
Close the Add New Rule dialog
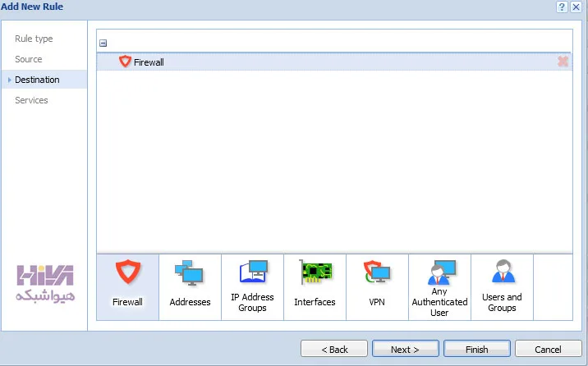(x=576, y=7)
